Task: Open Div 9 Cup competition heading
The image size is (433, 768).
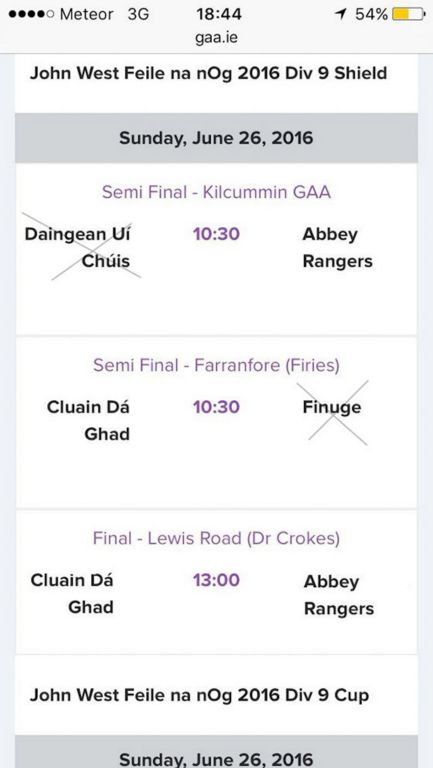Action: tap(199, 695)
